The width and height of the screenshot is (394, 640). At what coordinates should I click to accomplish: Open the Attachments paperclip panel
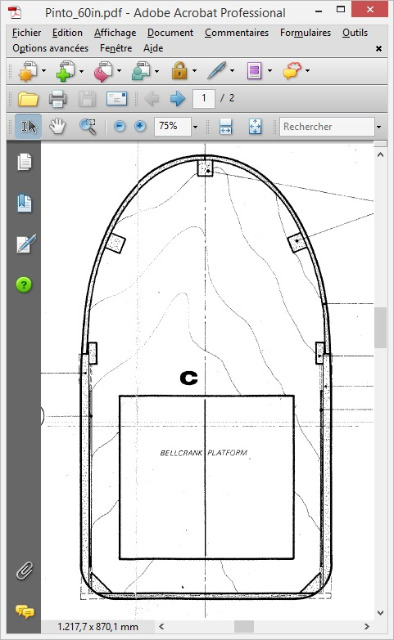tap(24, 570)
